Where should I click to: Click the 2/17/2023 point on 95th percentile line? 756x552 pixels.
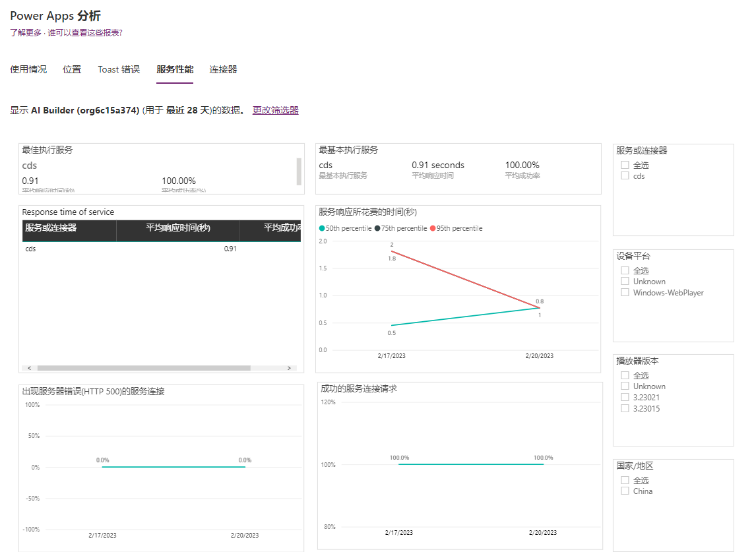click(391, 251)
